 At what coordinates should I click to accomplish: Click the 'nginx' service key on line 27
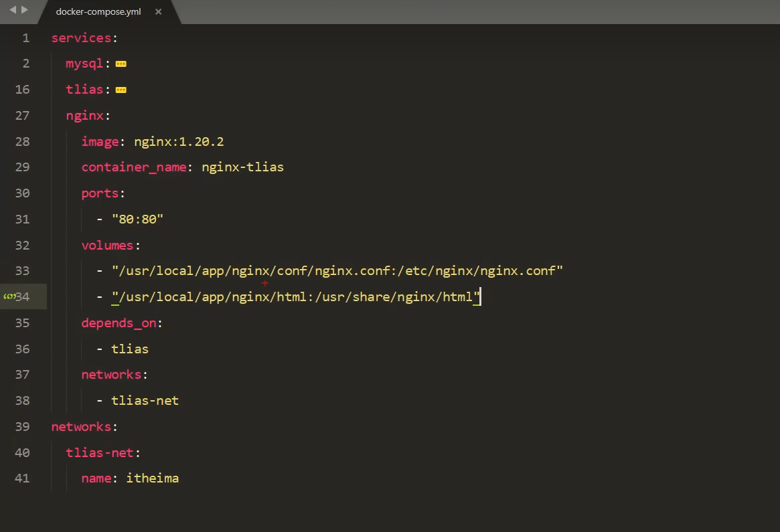[x=84, y=116]
